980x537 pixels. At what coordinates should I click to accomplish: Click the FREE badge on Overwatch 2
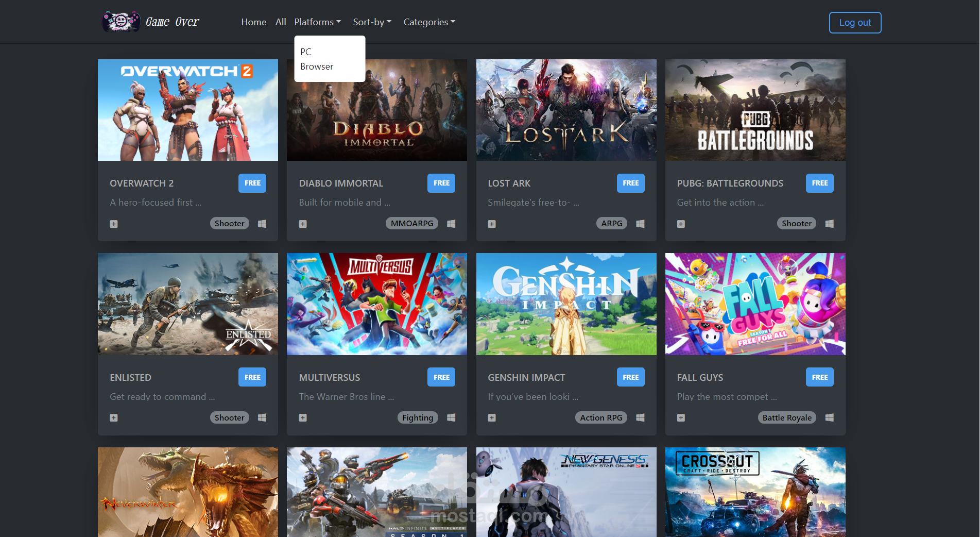[252, 183]
